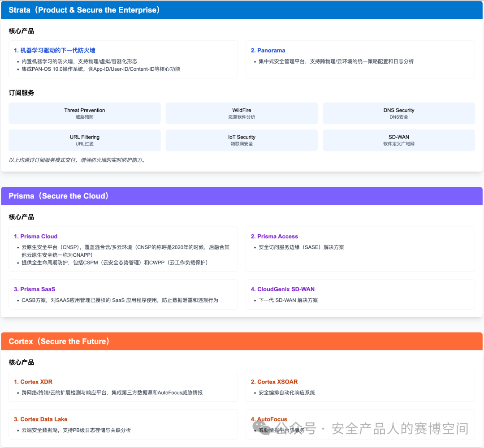The height and width of the screenshot is (448, 484).
Task: Click the bullet mentioning PAN-OS 10.0
Action: click(101, 69)
